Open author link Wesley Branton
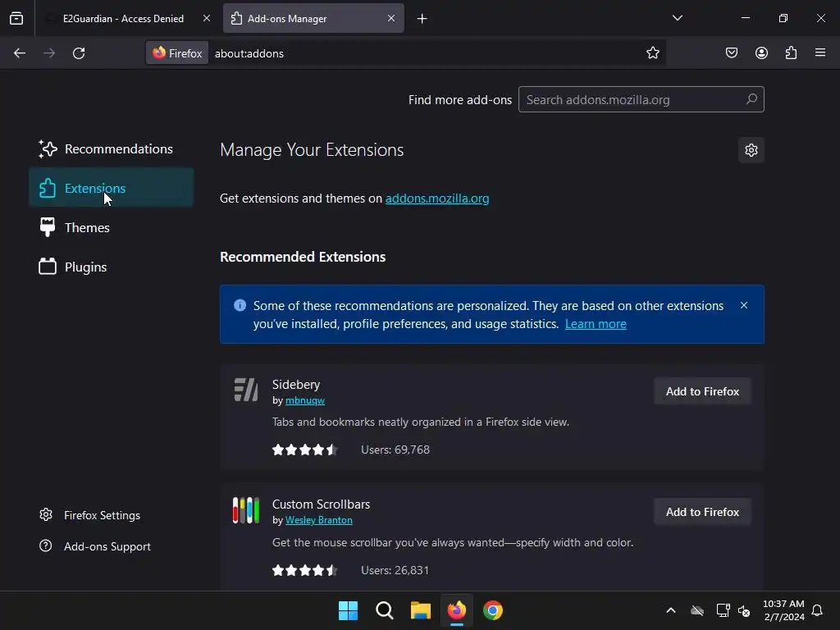Viewport: 840px width, 630px height. [319, 519]
